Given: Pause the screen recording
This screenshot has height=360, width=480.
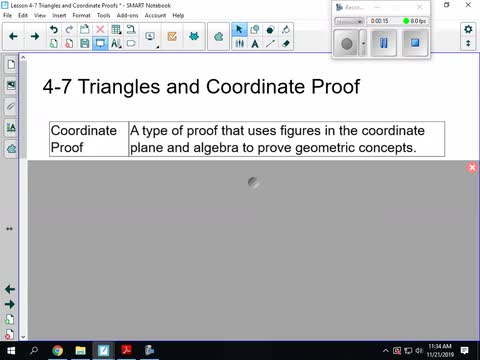Looking at the screenshot, I should click(x=384, y=43).
